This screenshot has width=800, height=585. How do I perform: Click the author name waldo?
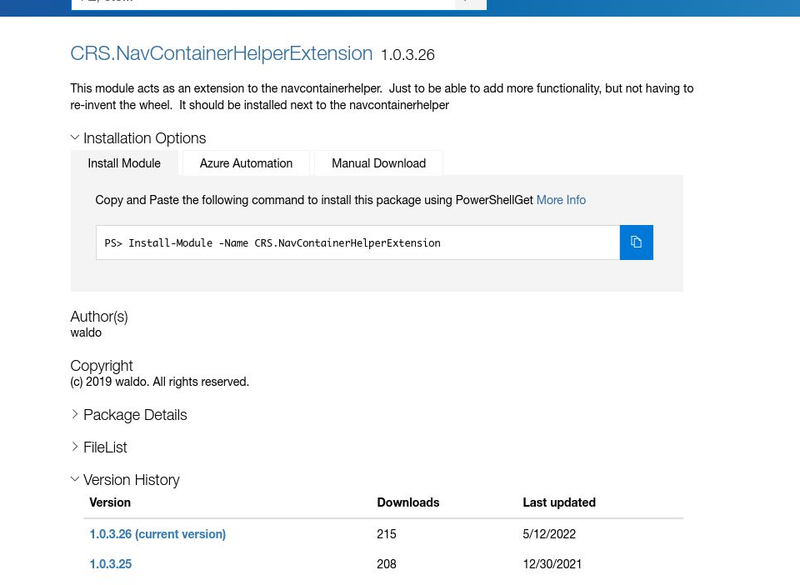86,333
